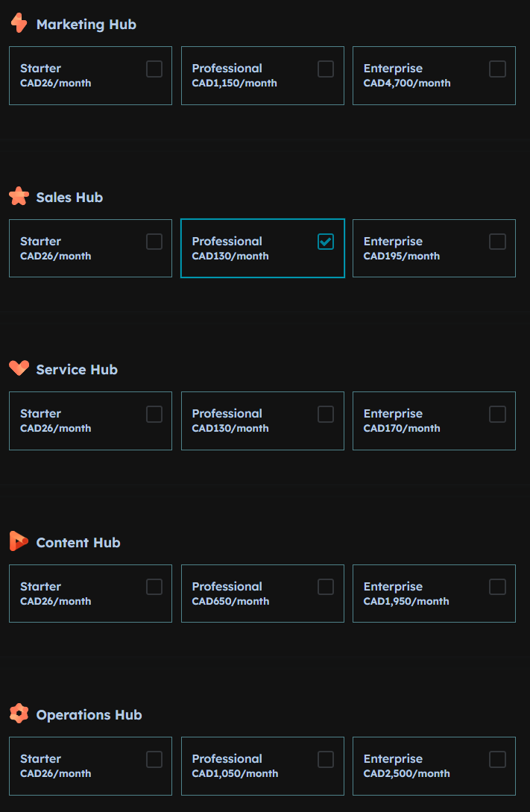Check the Sales Hub Starter checkbox
This screenshot has width=530, height=812.
point(154,242)
